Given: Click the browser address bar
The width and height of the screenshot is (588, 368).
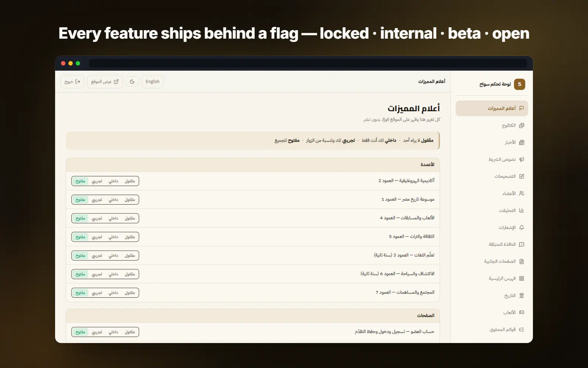Looking at the screenshot, I should (308, 63).
